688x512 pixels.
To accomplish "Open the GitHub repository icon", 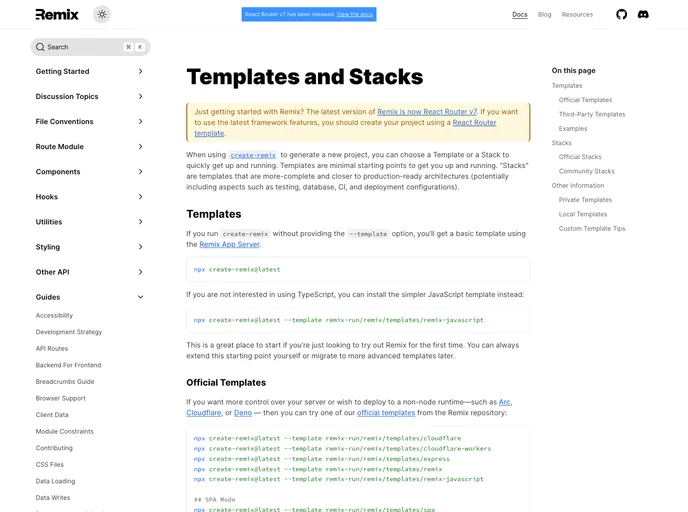I will pyautogui.click(x=621, y=14).
